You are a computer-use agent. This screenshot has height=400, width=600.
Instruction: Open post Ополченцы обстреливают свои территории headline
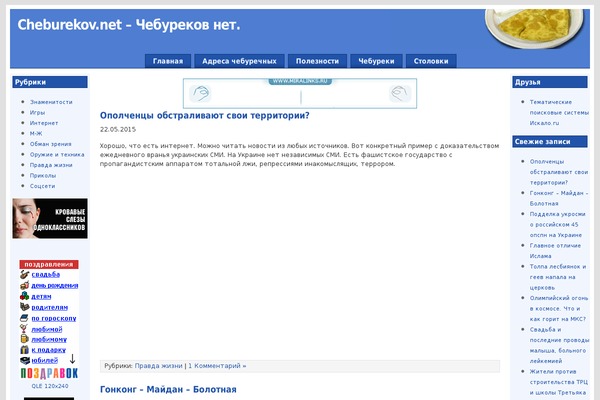pyautogui.click(x=204, y=115)
